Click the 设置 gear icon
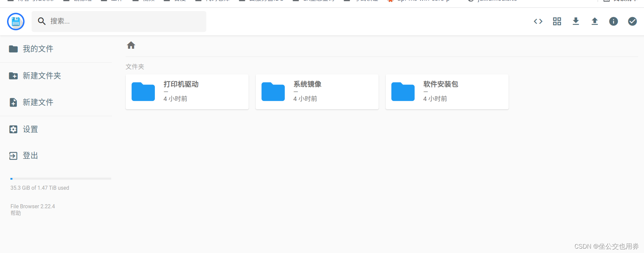644x253 pixels. point(13,129)
